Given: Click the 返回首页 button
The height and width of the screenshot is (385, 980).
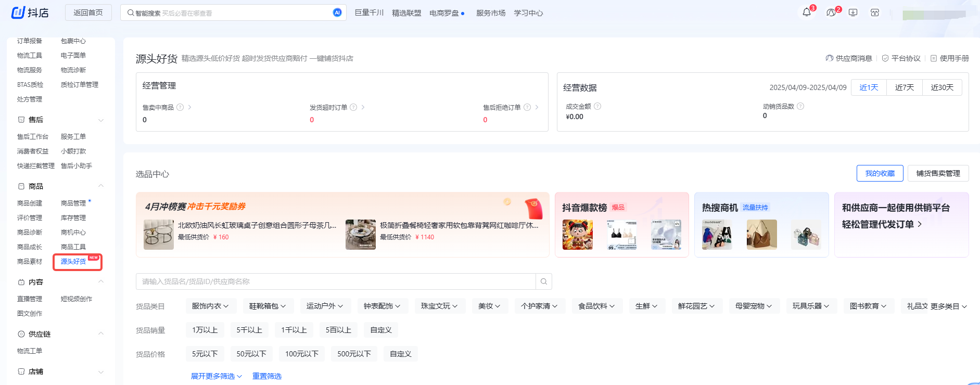Looking at the screenshot, I should tap(88, 12).
